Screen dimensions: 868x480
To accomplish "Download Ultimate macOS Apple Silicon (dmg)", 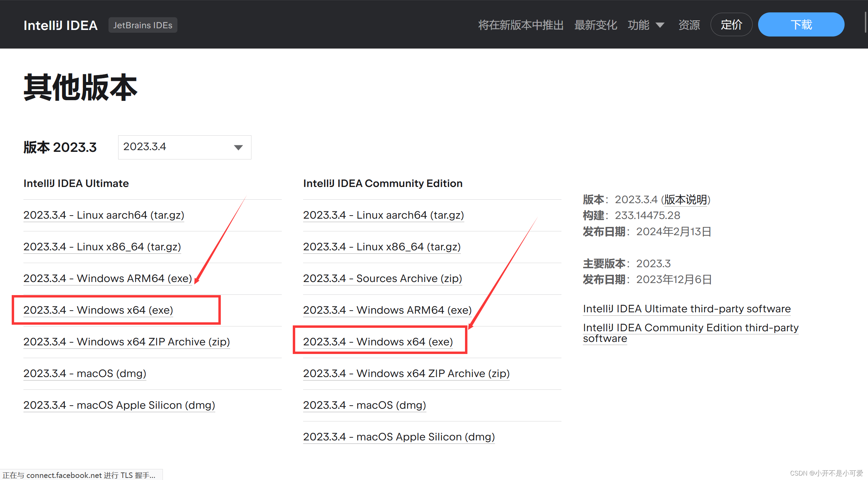I will 119,405.
